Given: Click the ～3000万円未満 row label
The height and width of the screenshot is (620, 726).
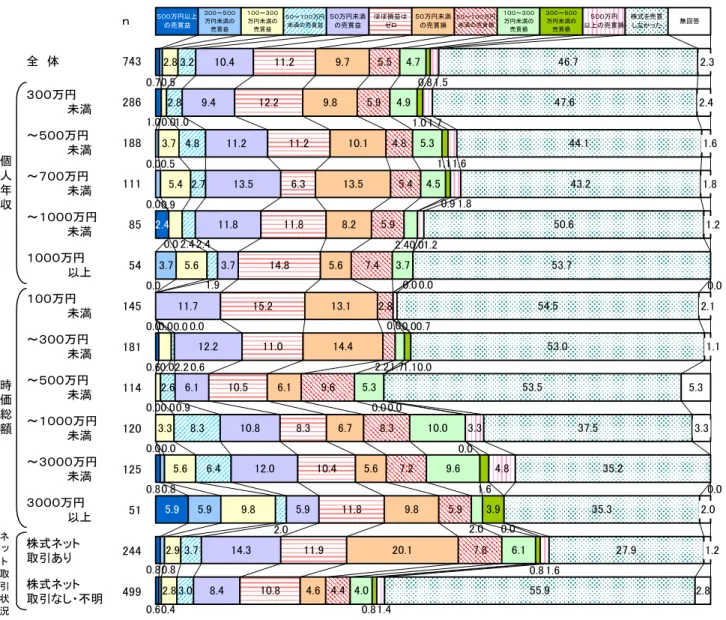Looking at the screenshot, I should coord(62,469).
